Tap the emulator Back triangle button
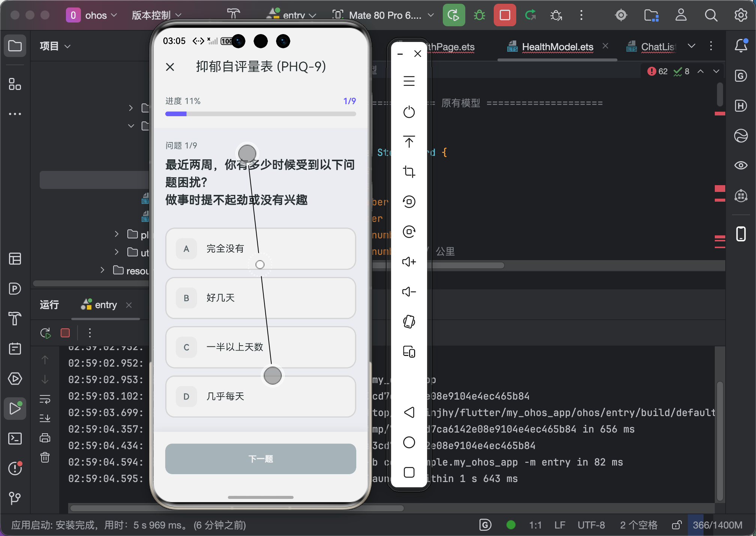Screen dimensions: 756x536 pos(409,412)
